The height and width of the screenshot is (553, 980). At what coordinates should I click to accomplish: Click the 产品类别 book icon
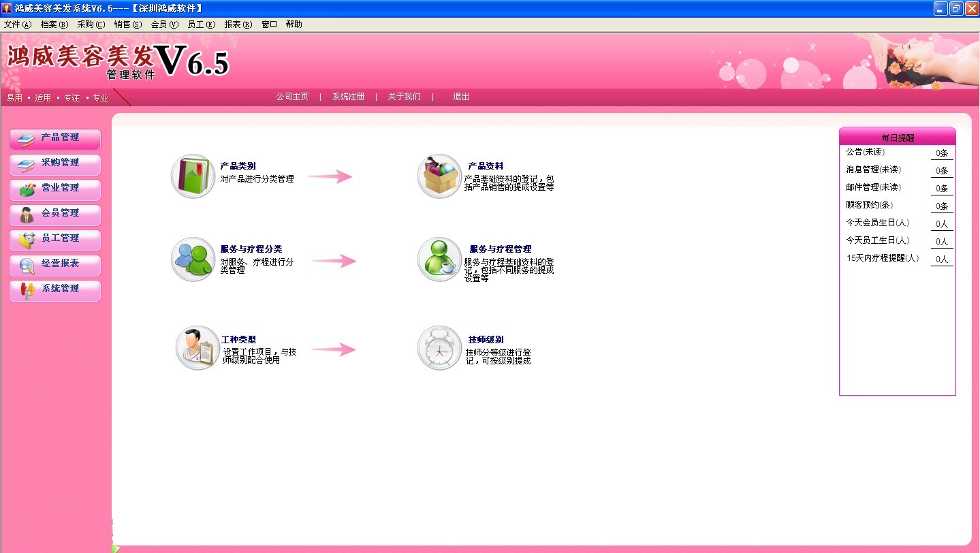[x=193, y=176]
